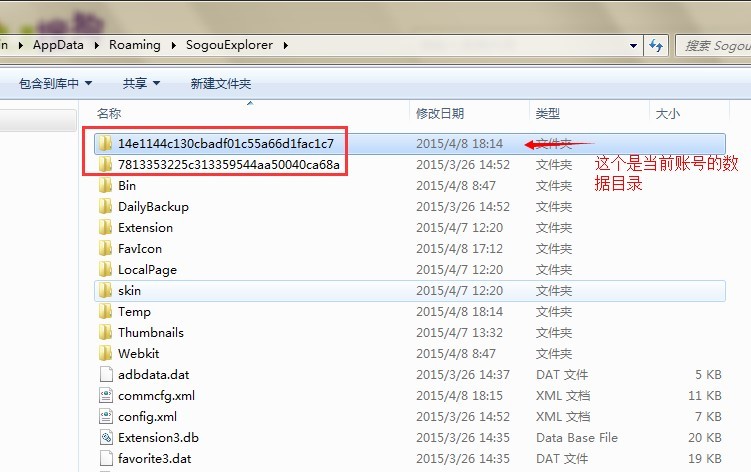
Task: Click SogouExplorer breadcrumb segment
Action: coord(229,45)
